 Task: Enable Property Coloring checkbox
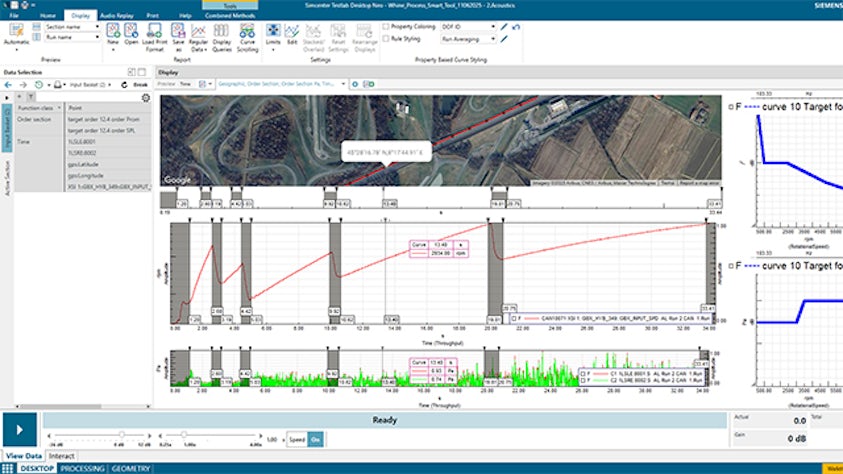pyautogui.click(x=388, y=25)
